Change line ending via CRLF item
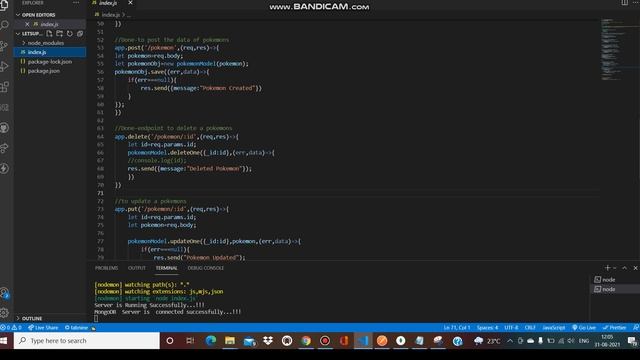 tap(530, 327)
